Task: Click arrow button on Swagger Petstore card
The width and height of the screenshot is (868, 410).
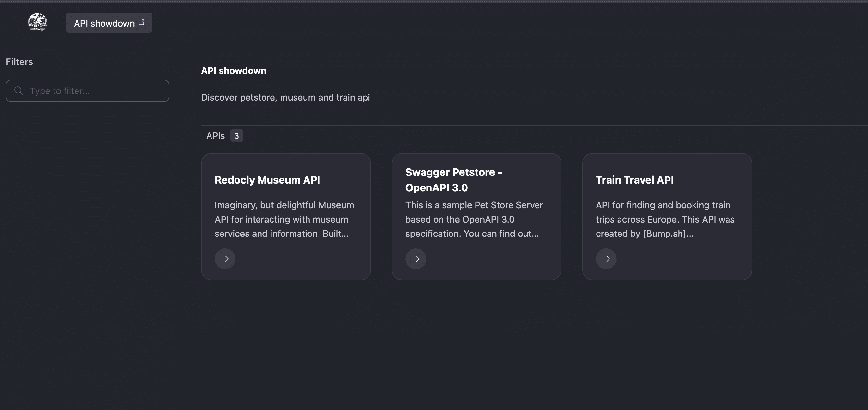Action: click(x=416, y=259)
